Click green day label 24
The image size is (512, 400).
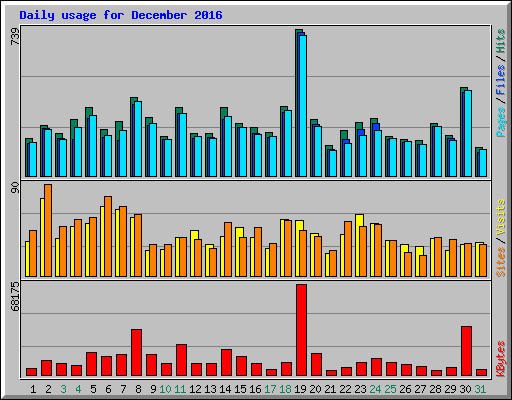[375, 389]
